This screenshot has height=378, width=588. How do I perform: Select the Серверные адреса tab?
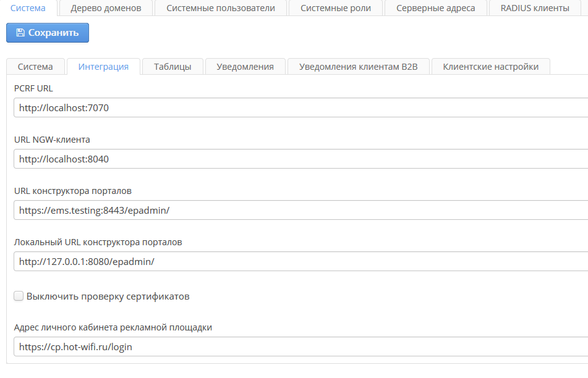tap(435, 8)
